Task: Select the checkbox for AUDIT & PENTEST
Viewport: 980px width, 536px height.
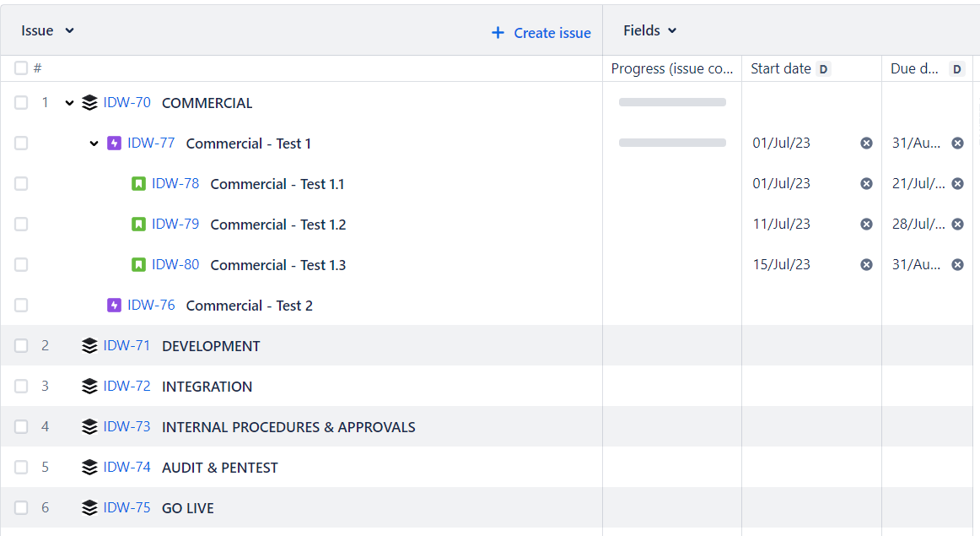Action: pos(21,467)
